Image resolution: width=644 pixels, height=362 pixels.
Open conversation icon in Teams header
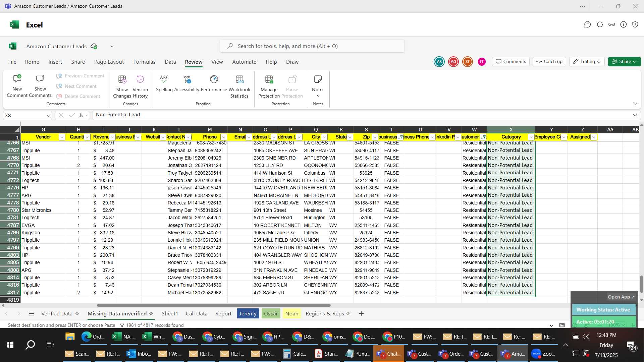click(587, 24)
